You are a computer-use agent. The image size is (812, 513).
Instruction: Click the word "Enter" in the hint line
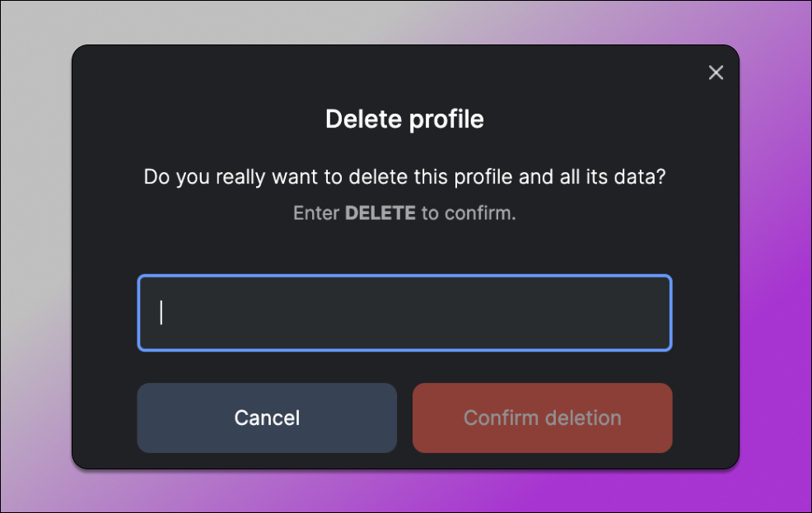(316, 213)
